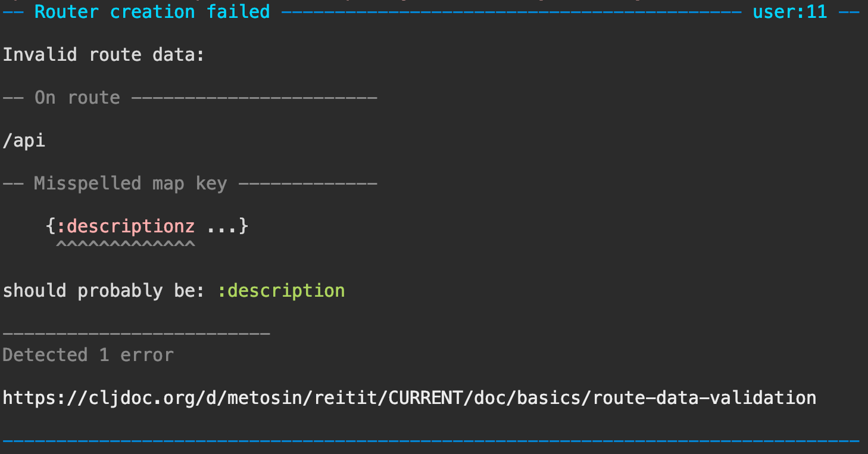Click the dashed line after "Router creation failed"

click(x=510, y=11)
